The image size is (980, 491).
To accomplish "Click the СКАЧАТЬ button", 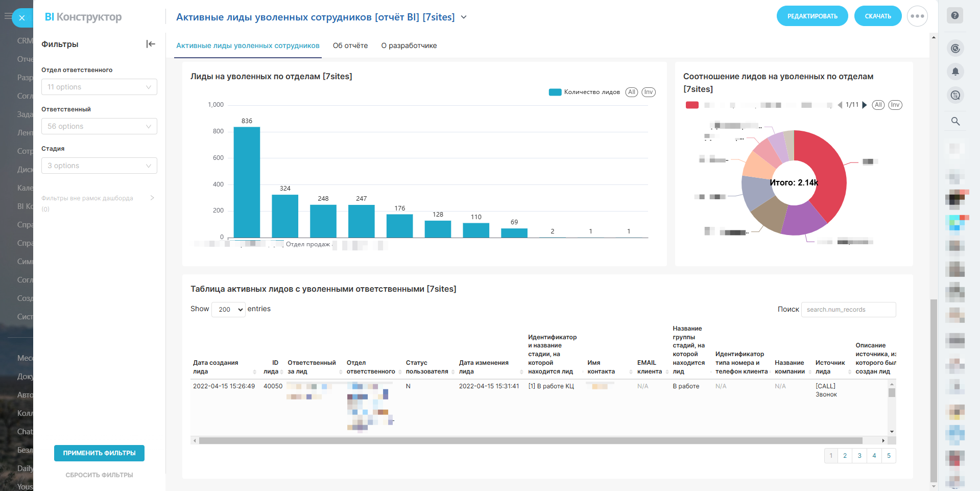I will [x=877, y=16].
